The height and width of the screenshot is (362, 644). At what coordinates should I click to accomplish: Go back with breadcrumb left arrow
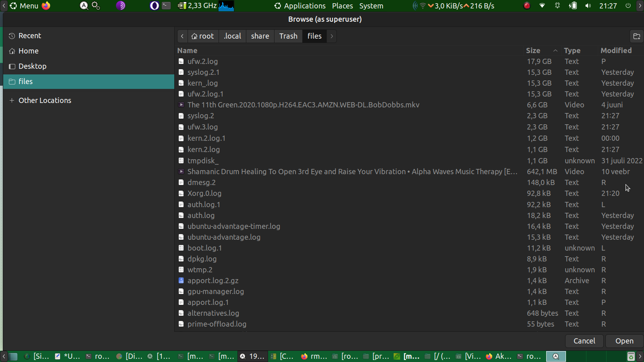(182, 36)
